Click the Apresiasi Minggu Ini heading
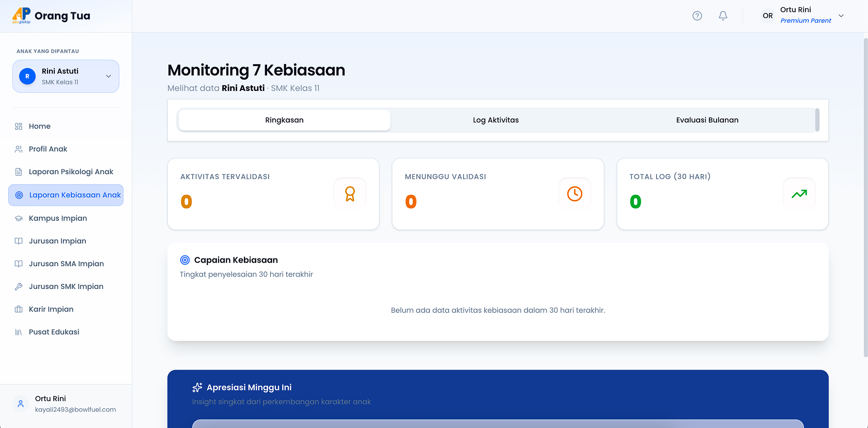Image resolution: width=868 pixels, height=428 pixels. click(x=249, y=388)
